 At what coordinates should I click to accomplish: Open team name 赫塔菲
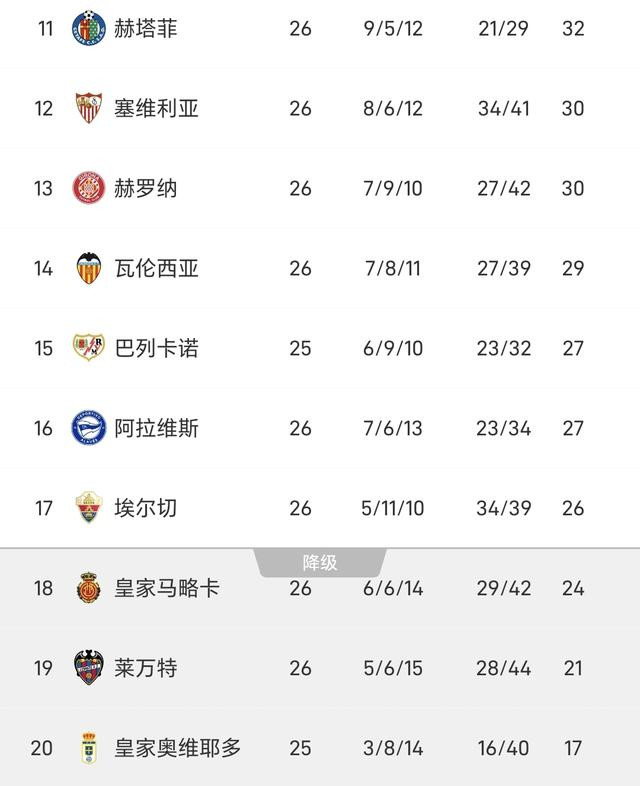(x=146, y=28)
